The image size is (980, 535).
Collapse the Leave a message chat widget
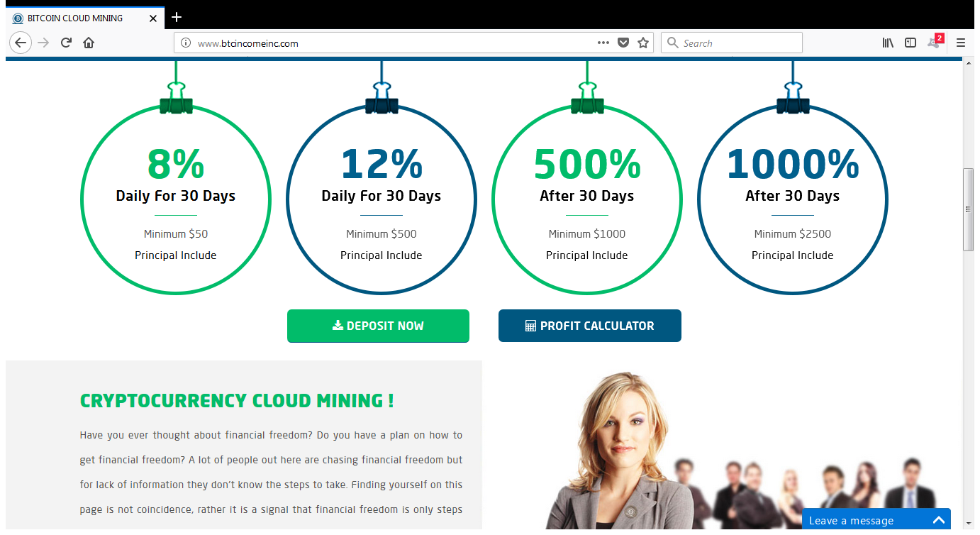939,520
